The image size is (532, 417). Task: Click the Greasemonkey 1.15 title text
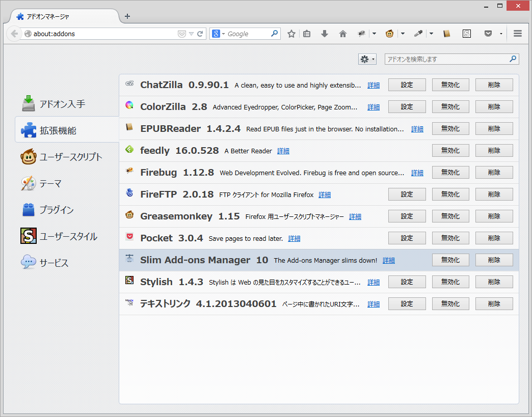pos(190,216)
